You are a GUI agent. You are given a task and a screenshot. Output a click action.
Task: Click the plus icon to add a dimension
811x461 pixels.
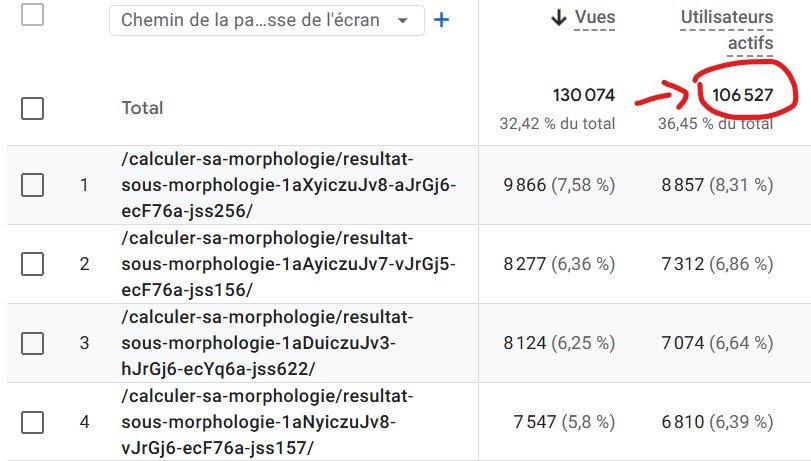coord(441,20)
